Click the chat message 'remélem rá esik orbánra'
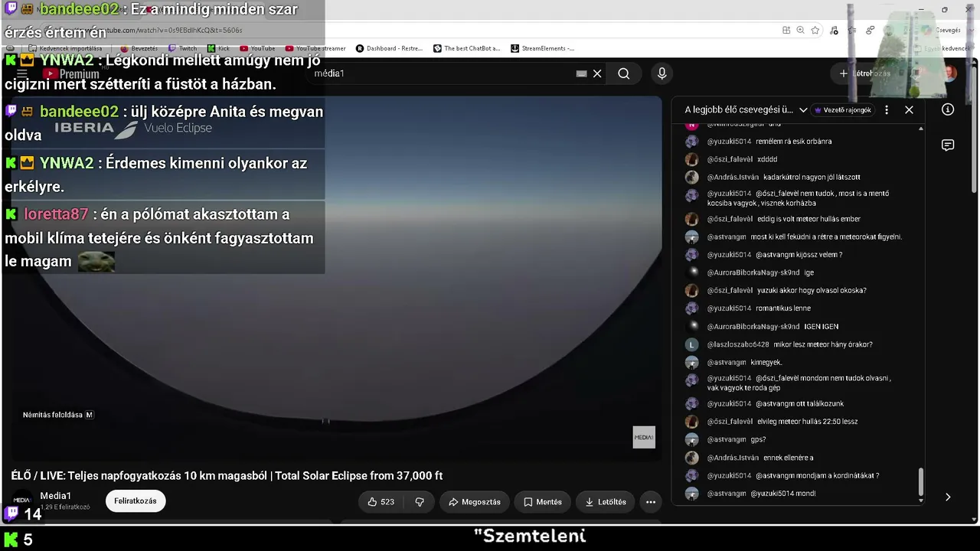980x551 pixels. [794, 142]
